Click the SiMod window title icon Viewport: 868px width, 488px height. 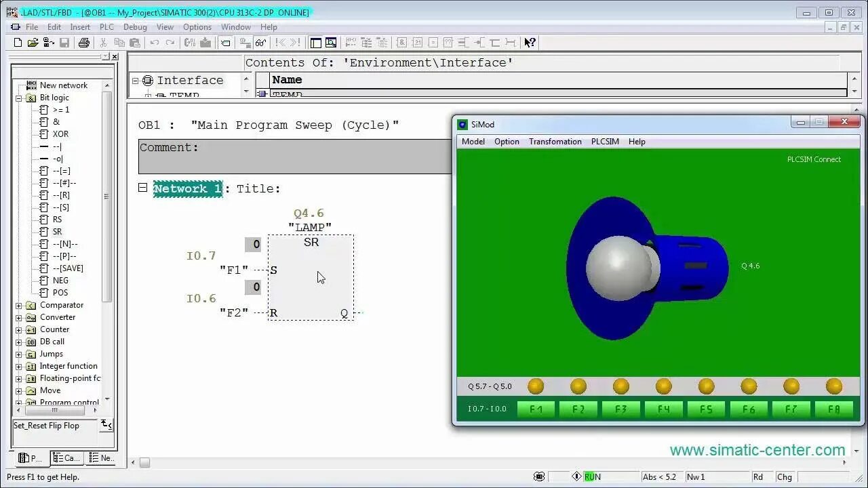(x=462, y=124)
